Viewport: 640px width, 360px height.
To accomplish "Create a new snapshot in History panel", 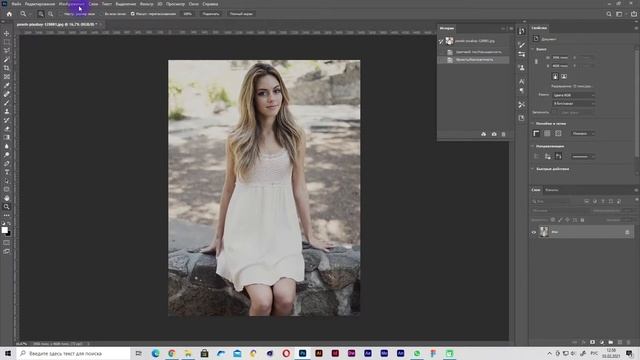I will click(494, 134).
